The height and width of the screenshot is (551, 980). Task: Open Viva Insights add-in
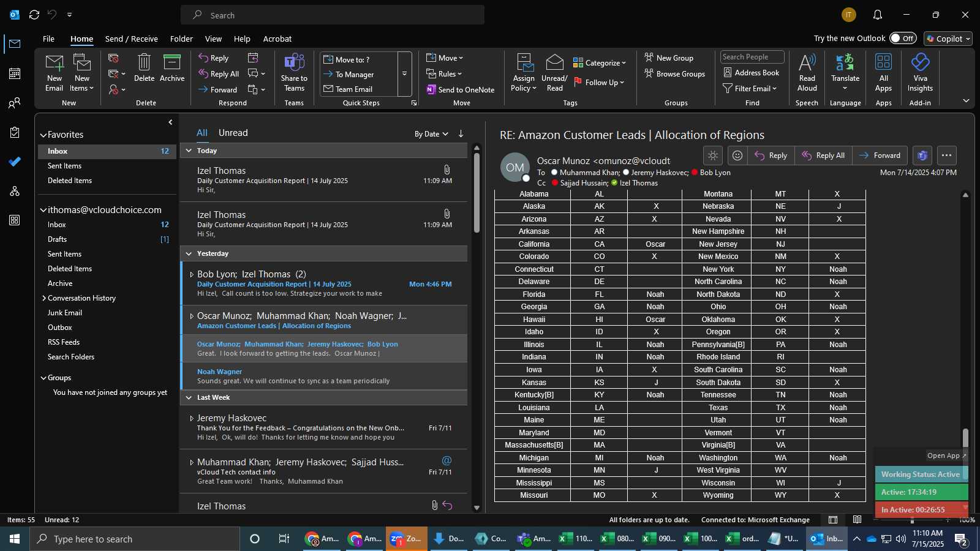pyautogui.click(x=920, y=72)
